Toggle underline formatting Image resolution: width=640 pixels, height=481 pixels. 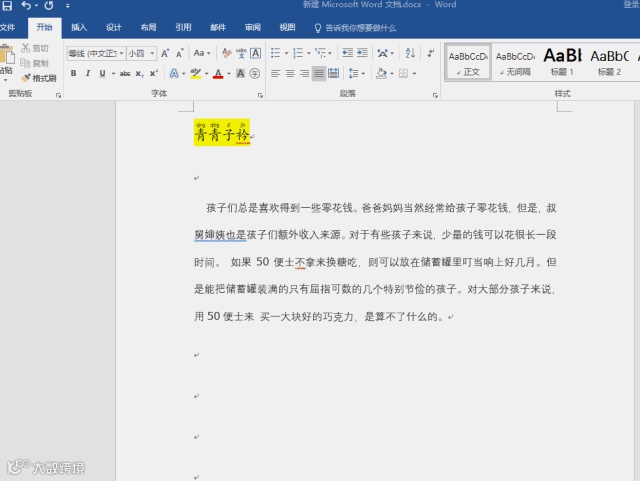102,73
